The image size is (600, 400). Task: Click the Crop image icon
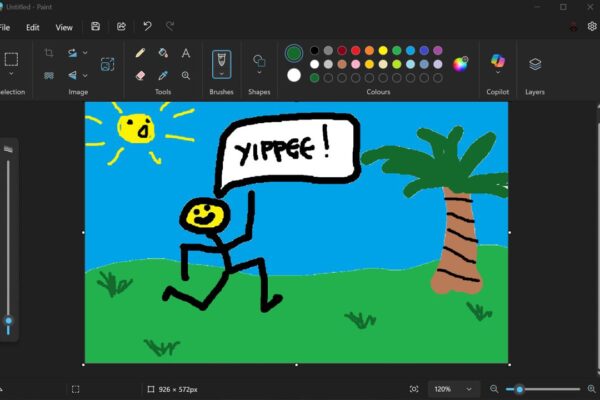(48, 53)
